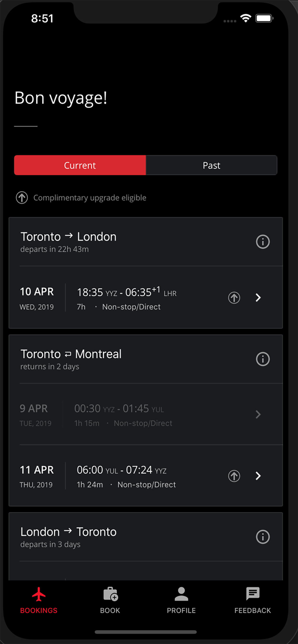This screenshot has width=298, height=644.
Task: Tap the Book briefcase icon
Action: [110, 594]
